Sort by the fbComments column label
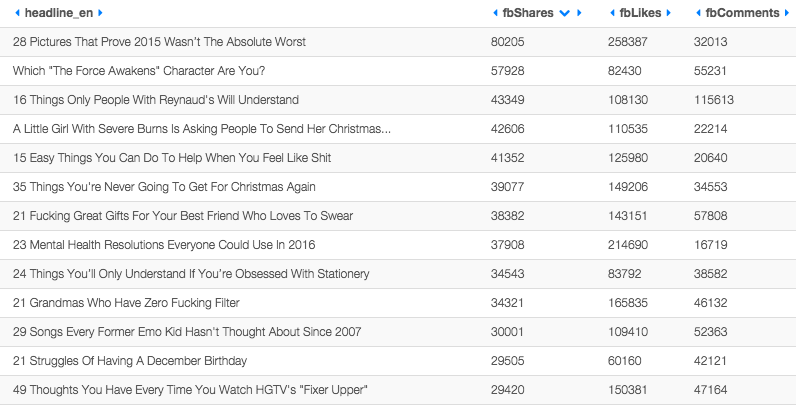 pyautogui.click(x=740, y=13)
